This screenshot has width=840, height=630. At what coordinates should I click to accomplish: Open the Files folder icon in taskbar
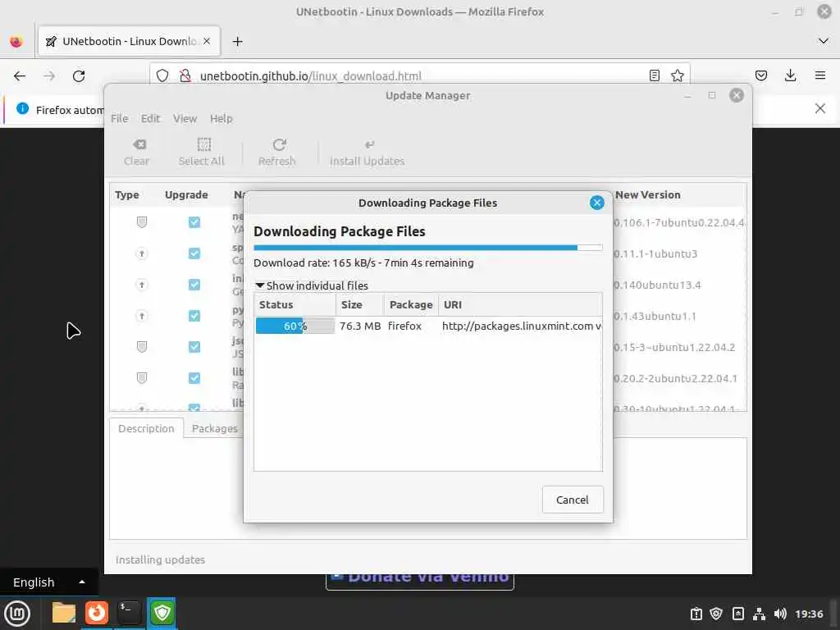point(64,613)
